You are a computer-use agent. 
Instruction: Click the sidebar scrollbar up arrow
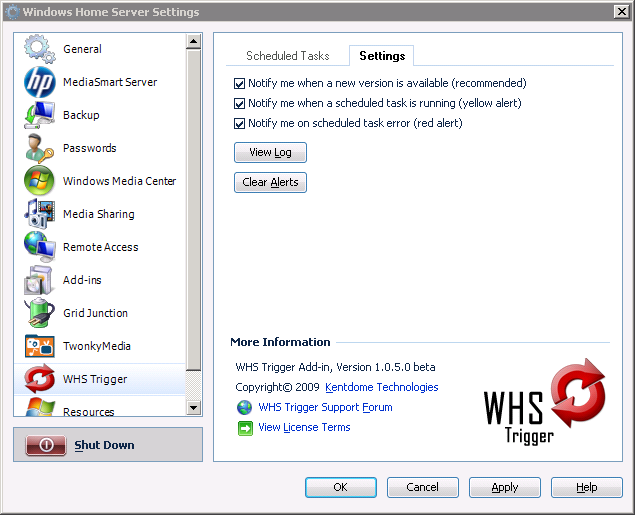click(x=194, y=41)
